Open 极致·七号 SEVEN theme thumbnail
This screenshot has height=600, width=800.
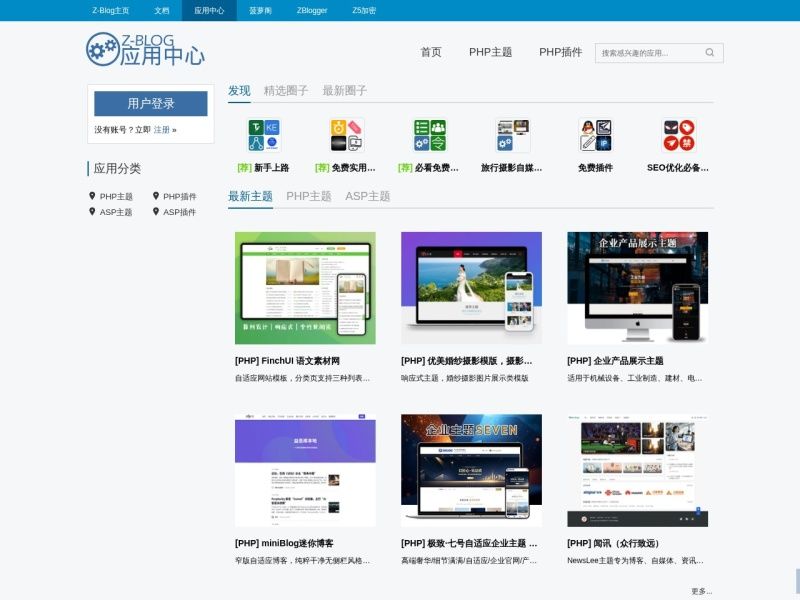click(x=471, y=470)
